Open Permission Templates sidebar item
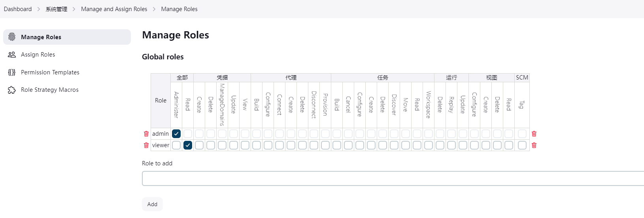Viewport: 644px width, 218px height. (50, 72)
